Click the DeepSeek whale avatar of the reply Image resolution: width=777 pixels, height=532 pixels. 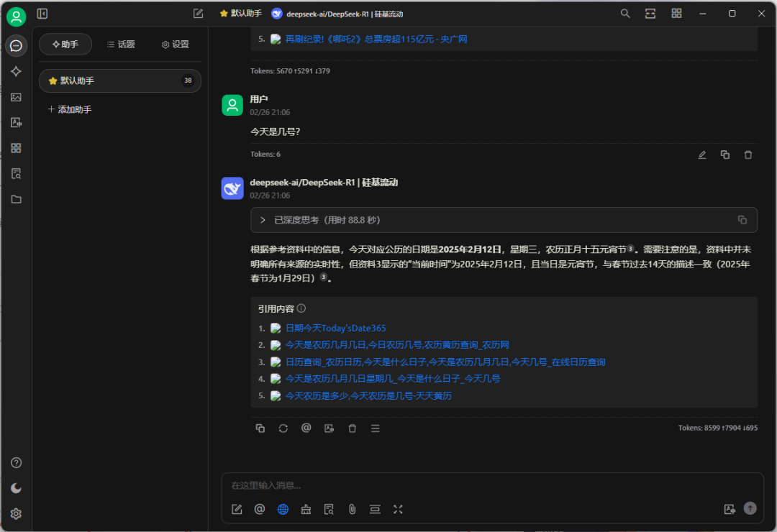point(232,189)
